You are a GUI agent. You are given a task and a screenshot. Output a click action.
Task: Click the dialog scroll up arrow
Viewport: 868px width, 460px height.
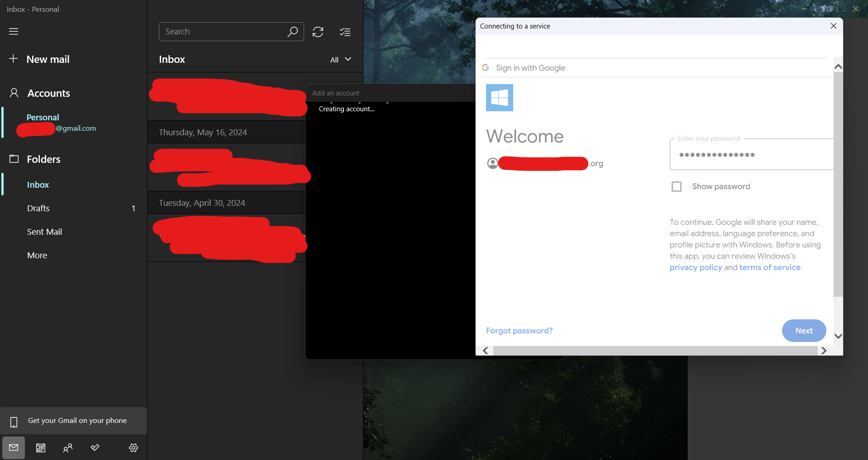[838, 66]
